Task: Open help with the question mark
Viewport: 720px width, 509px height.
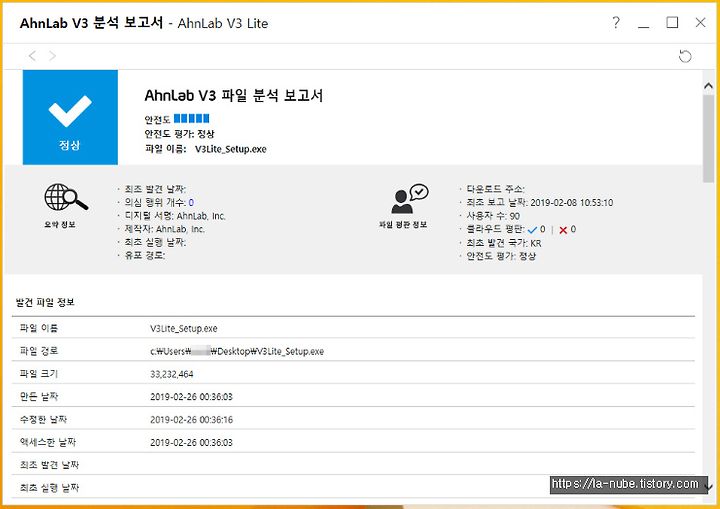Action: coord(616,23)
